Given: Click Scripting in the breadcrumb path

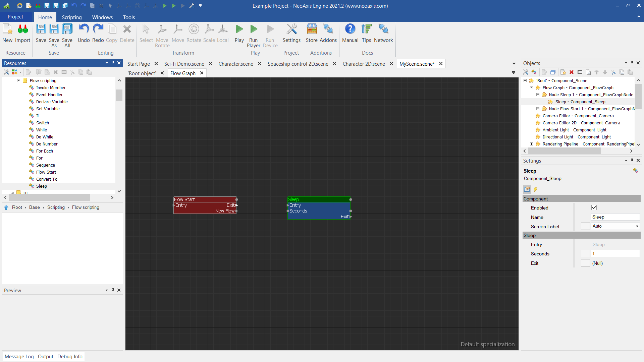Looking at the screenshot, I should 56,207.
